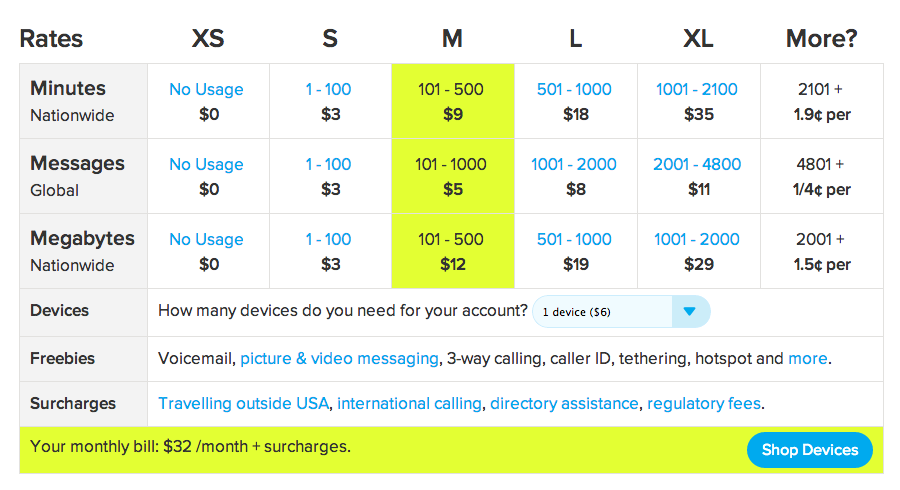The width and height of the screenshot is (900, 490).
Task: Click the Shop Devices button
Action: pos(809,450)
